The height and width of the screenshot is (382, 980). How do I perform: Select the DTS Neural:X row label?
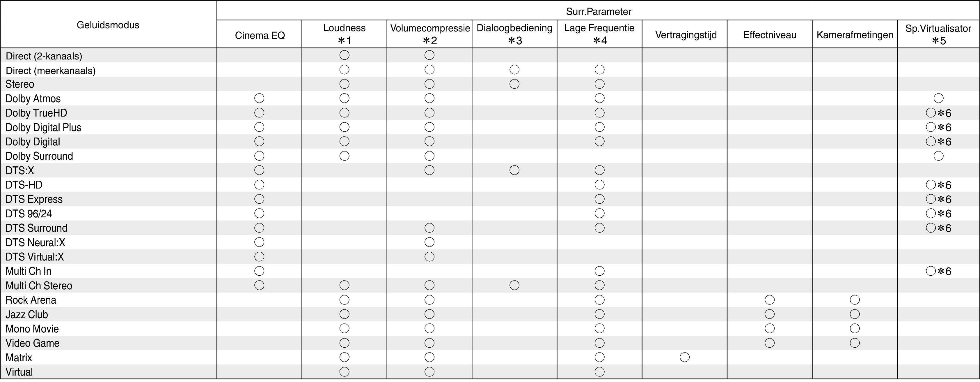click(35, 242)
